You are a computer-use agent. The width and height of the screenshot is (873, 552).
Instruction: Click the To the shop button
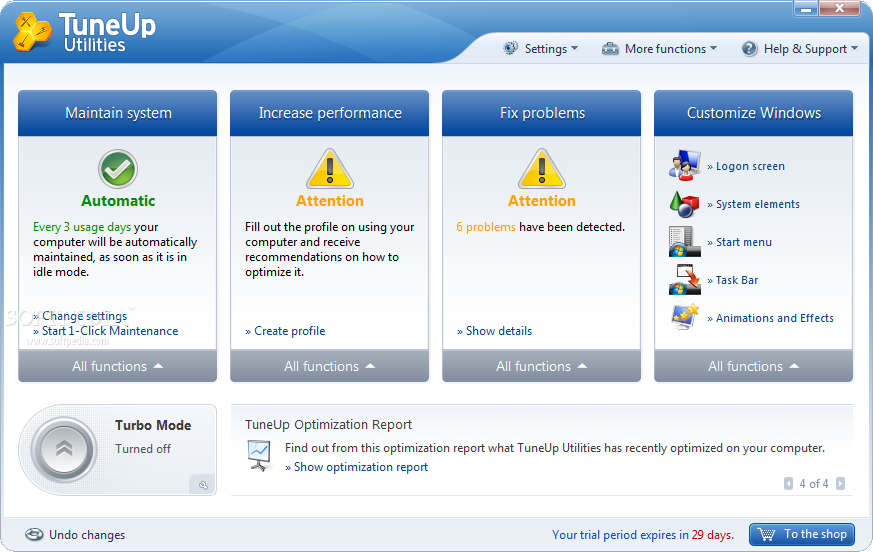802,534
